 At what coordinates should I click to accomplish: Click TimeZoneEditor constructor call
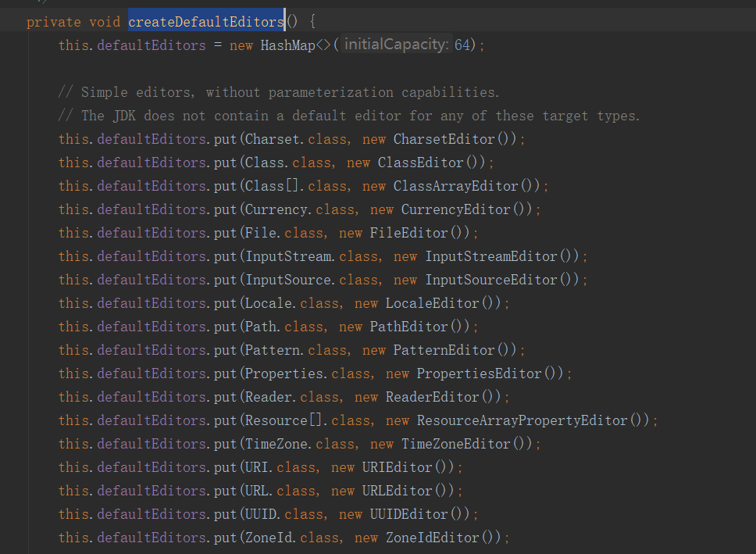tap(466, 444)
